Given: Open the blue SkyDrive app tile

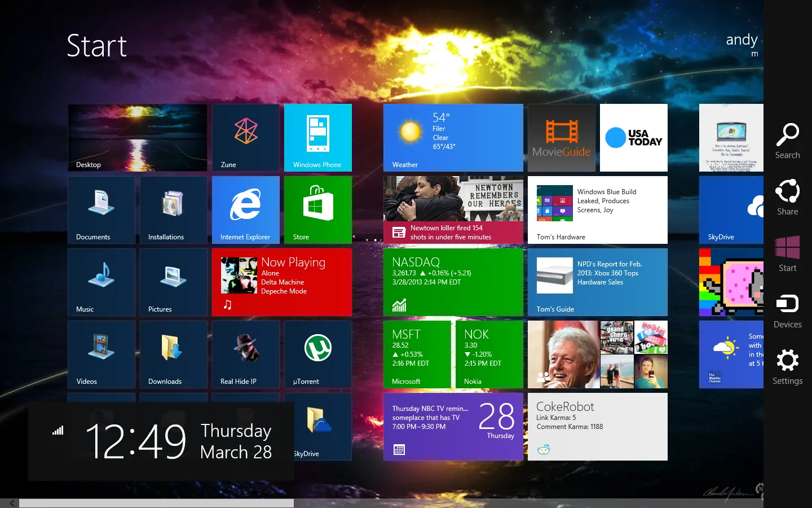Looking at the screenshot, I should click(x=731, y=210).
